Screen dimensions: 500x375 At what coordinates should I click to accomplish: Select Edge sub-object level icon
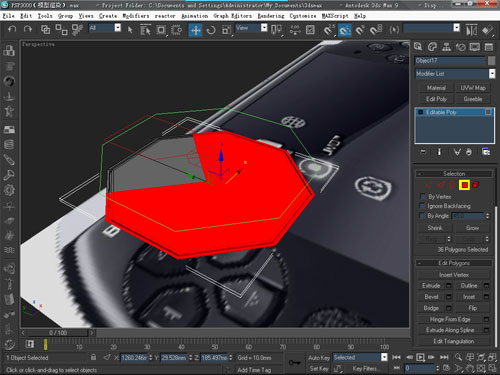click(x=441, y=185)
